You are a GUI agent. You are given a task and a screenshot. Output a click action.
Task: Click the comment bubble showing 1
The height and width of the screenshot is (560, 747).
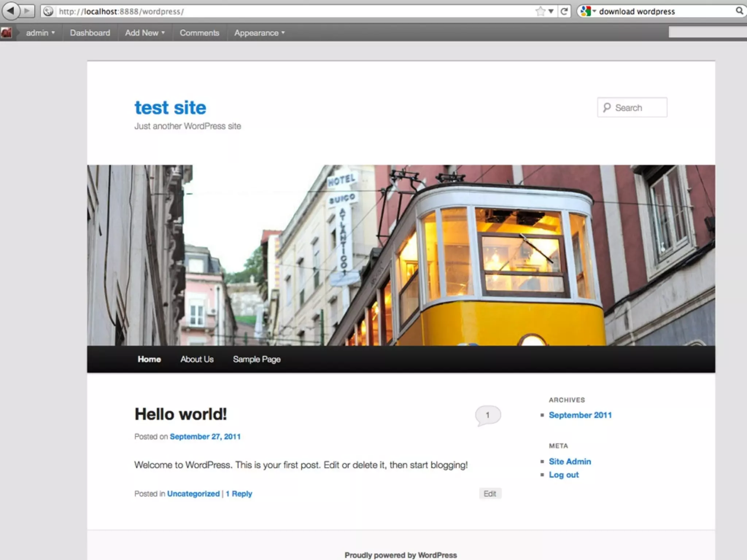point(488,415)
